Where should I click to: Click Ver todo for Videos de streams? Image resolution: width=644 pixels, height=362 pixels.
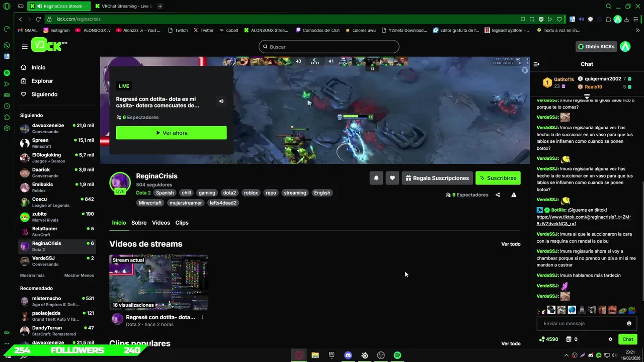click(x=511, y=244)
